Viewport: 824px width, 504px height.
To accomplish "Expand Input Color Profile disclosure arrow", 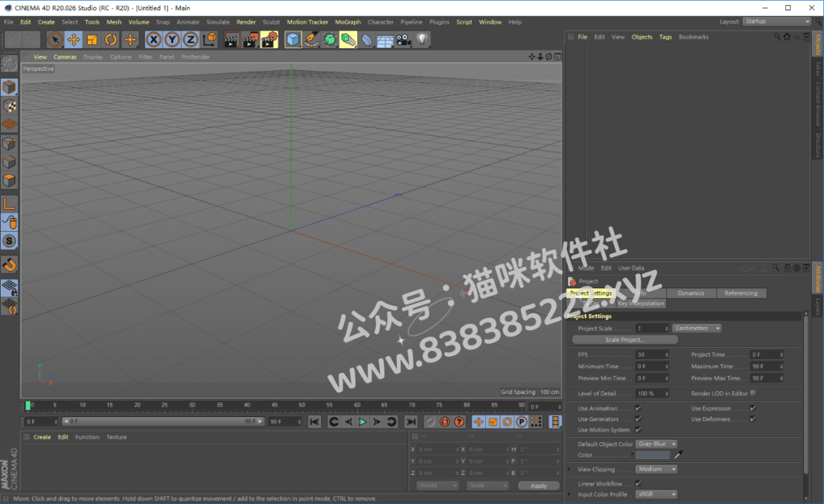I will coord(568,494).
